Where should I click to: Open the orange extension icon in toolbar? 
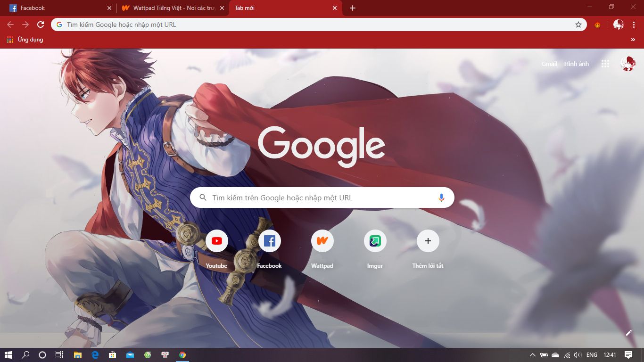(597, 25)
